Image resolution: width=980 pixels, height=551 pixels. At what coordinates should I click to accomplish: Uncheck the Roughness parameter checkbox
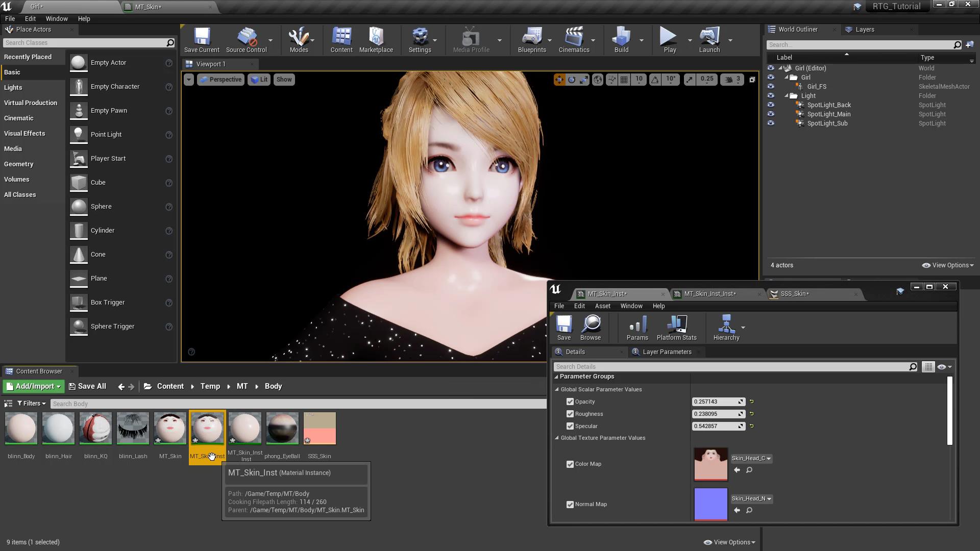pos(570,414)
